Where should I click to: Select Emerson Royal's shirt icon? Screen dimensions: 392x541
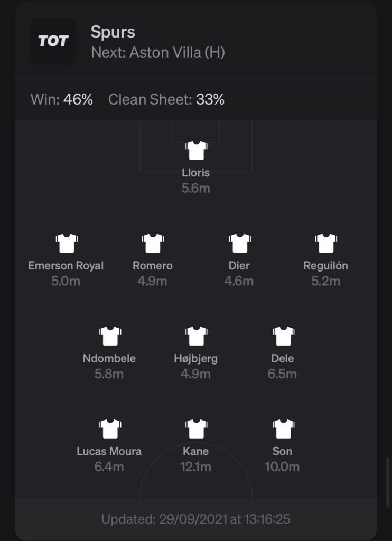point(66,243)
